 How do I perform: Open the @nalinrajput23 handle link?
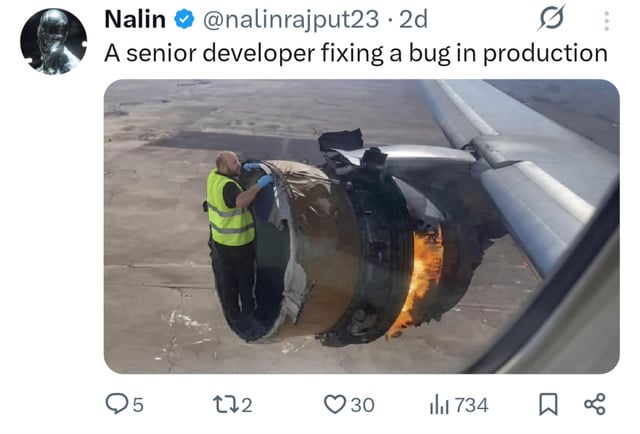291,20
